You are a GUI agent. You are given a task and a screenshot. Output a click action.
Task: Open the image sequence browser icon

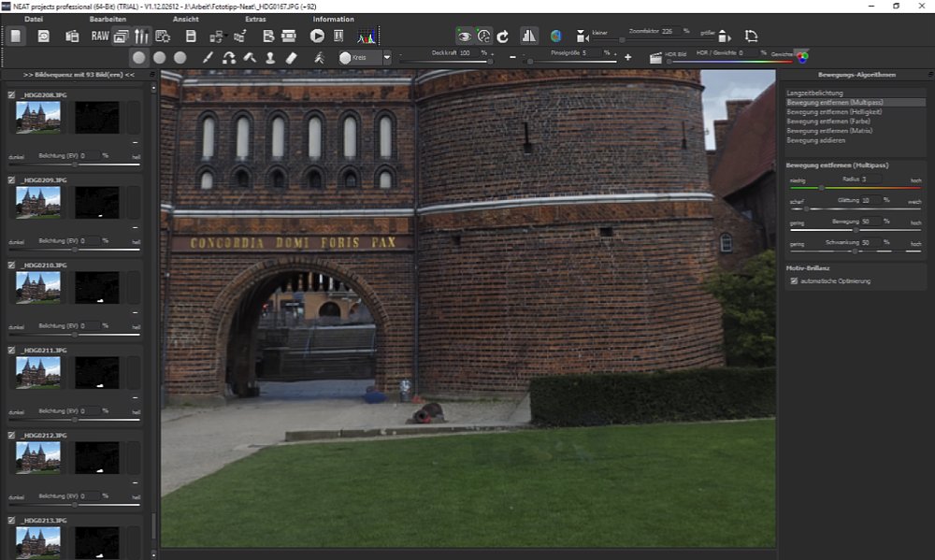(x=121, y=36)
